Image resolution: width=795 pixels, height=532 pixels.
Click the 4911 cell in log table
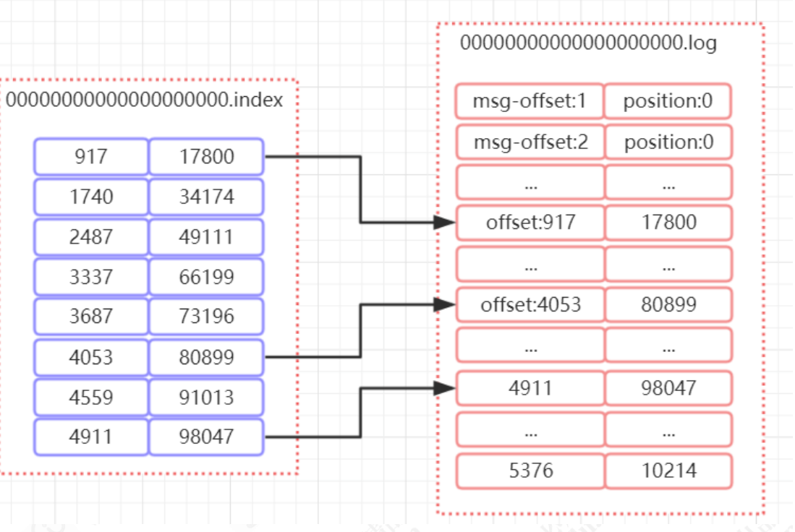click(530, 388)
